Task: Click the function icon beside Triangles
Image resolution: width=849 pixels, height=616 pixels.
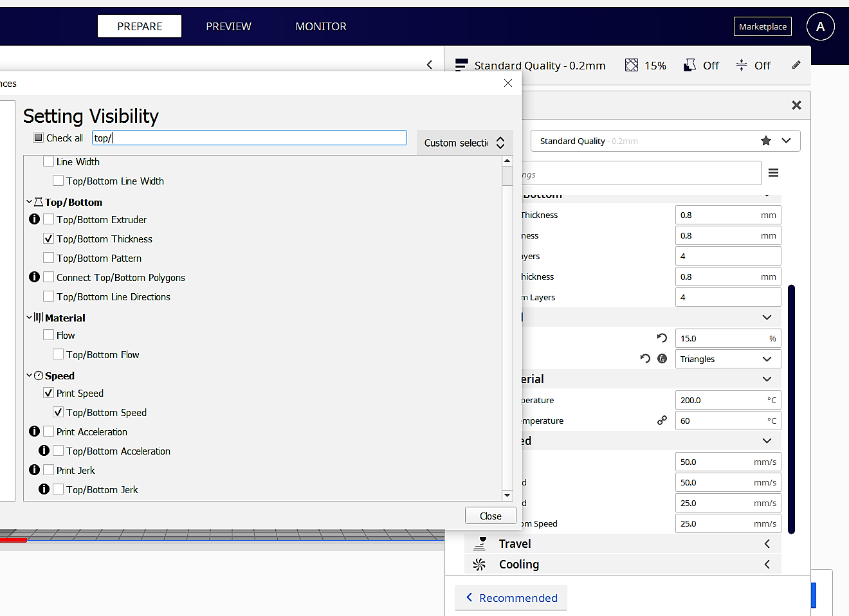Action: (x=662, y=359)
